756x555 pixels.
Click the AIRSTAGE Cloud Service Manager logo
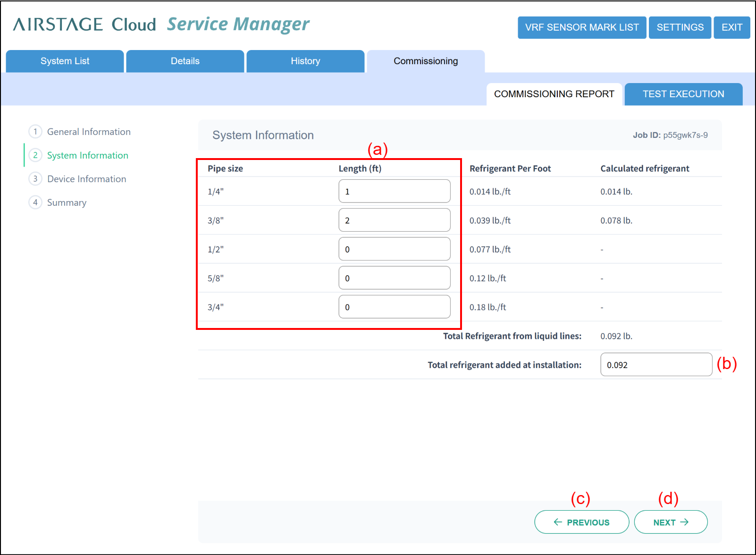[x=161, y=25]
